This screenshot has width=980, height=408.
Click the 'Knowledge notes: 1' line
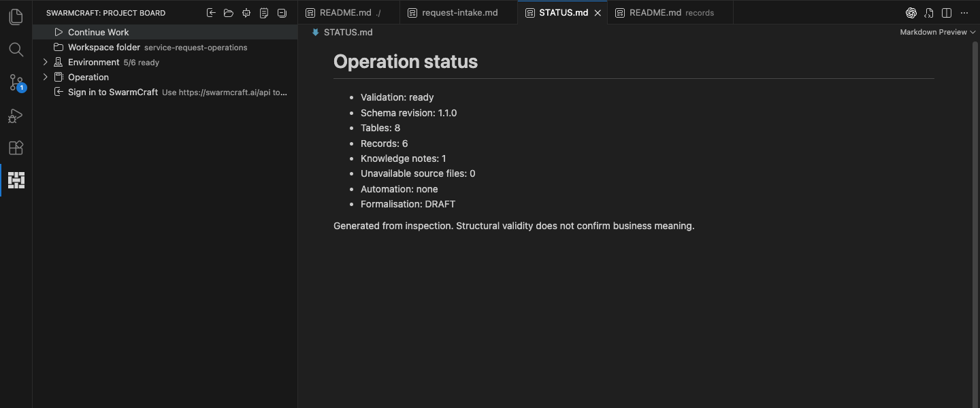404,158
